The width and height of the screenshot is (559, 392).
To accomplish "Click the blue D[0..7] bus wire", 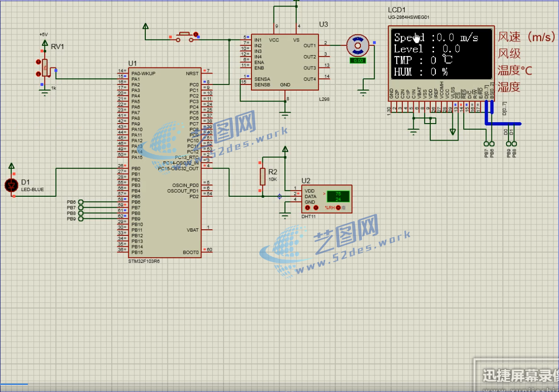I will coord(503,124).
